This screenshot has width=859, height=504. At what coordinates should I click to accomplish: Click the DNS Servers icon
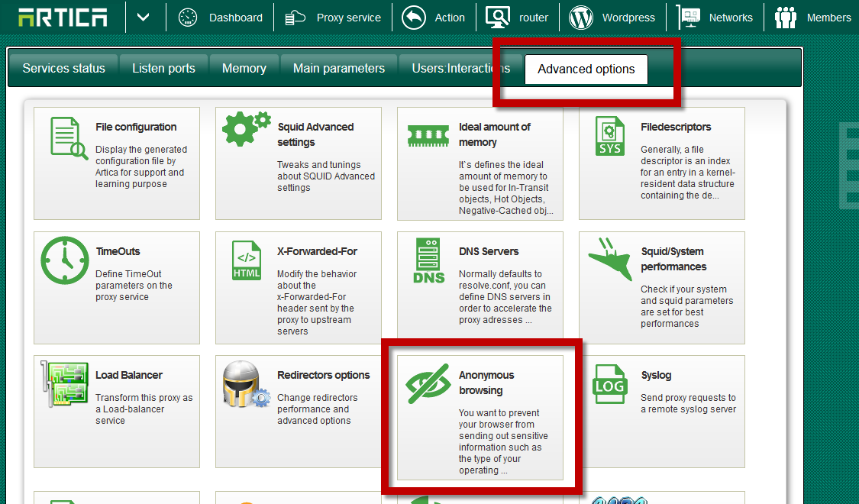[x=428, y=260]
